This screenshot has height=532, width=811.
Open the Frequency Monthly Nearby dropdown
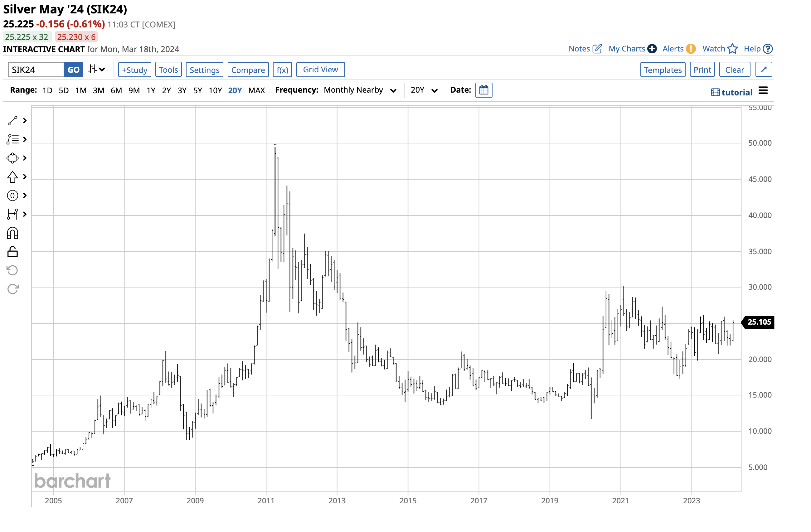tap(360, 90)
